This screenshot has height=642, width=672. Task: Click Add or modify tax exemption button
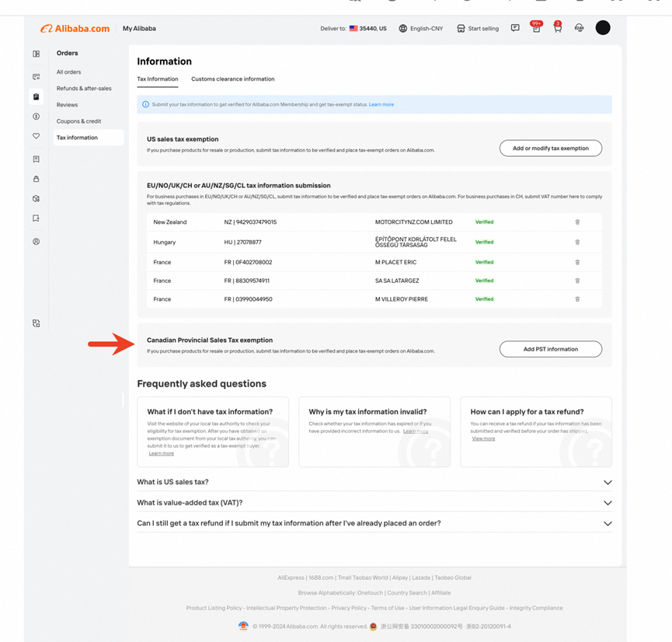[x=550, y=148]
